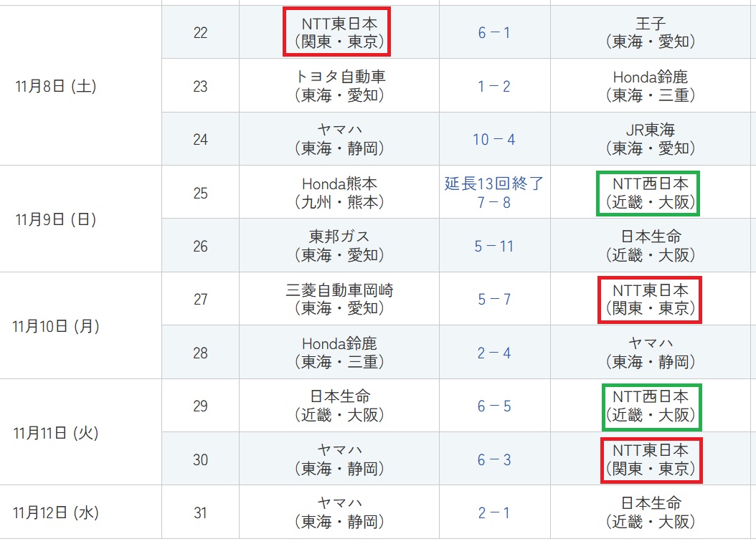Viewport: 756px width, 544px height.
Task: Click the JR東海 team name
Action: [650, 130]
